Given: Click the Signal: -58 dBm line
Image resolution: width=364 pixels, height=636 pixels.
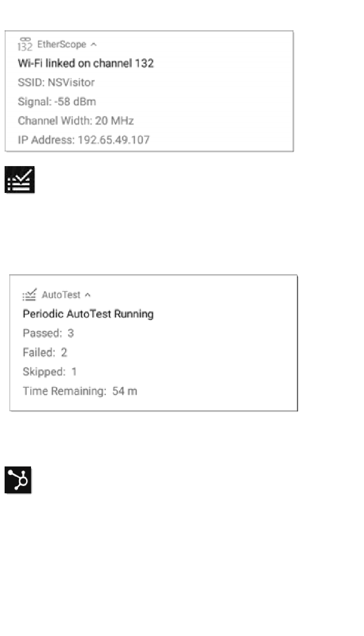Looking at the screenshot, I should (x=57, y=102).
